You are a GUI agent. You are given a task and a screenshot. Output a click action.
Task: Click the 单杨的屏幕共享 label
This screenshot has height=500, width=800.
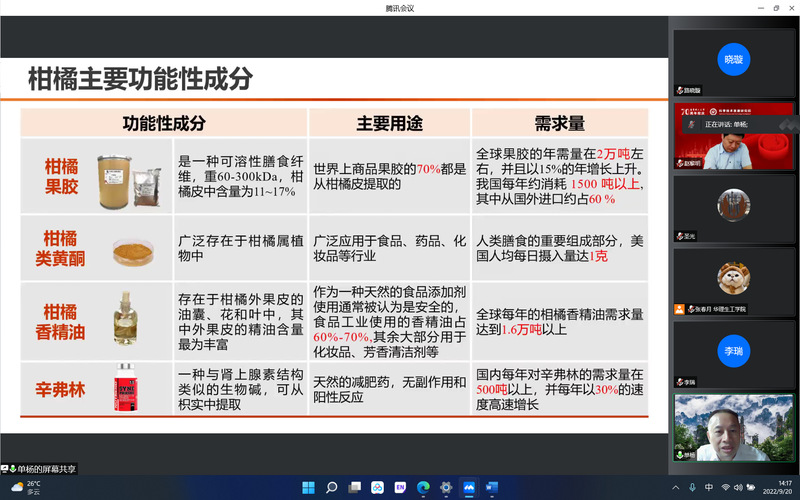pos(41,469)
